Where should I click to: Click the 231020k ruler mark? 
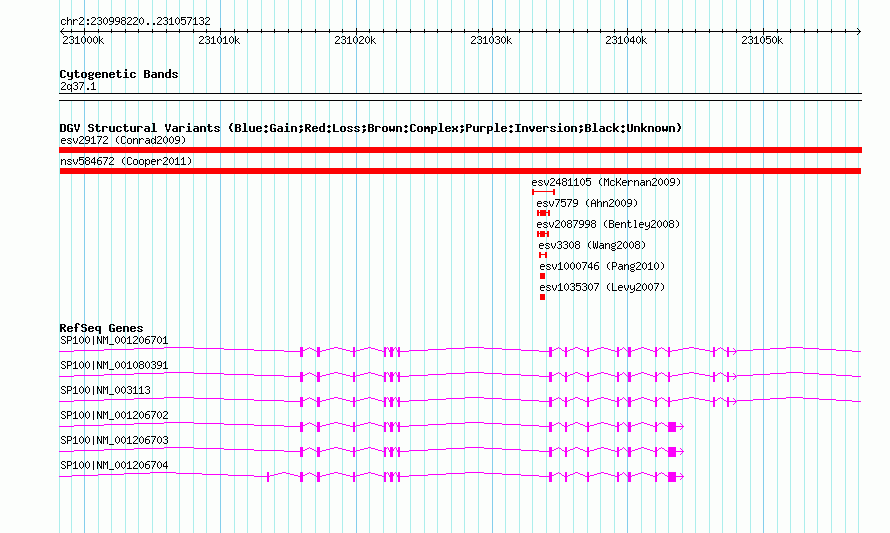point(355,40)
